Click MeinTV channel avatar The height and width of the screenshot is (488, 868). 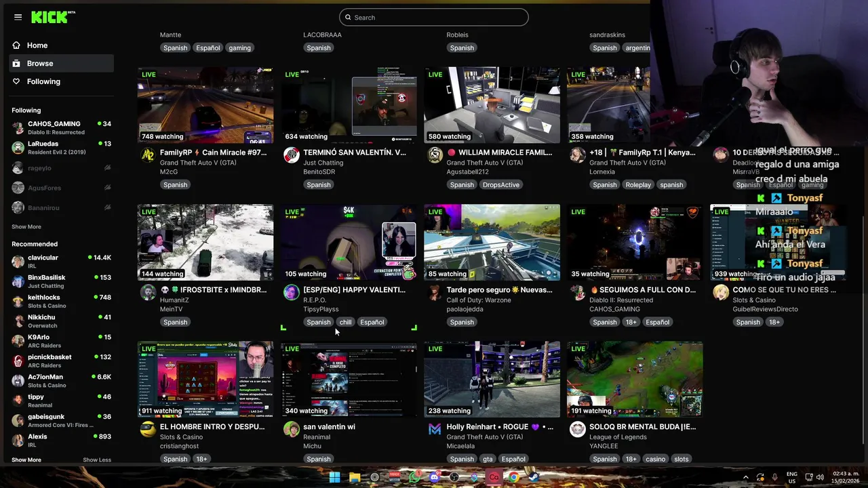tap(147, 292)
